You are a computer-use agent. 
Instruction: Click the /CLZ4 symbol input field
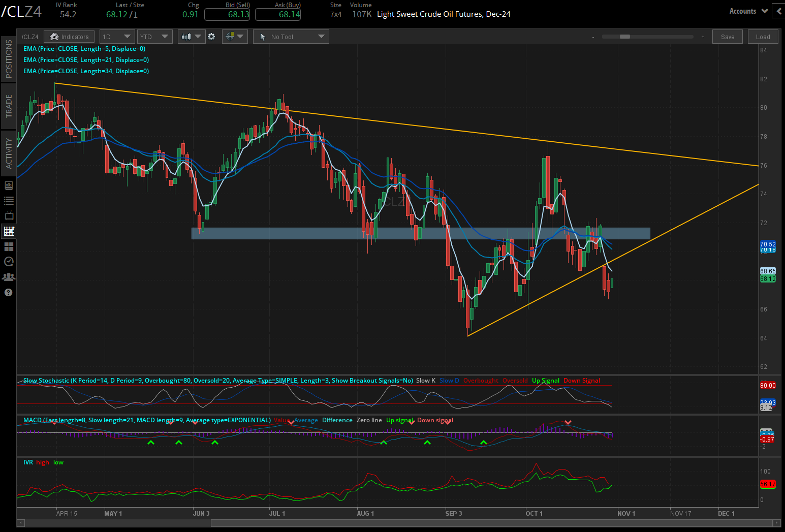pos(30,36)
